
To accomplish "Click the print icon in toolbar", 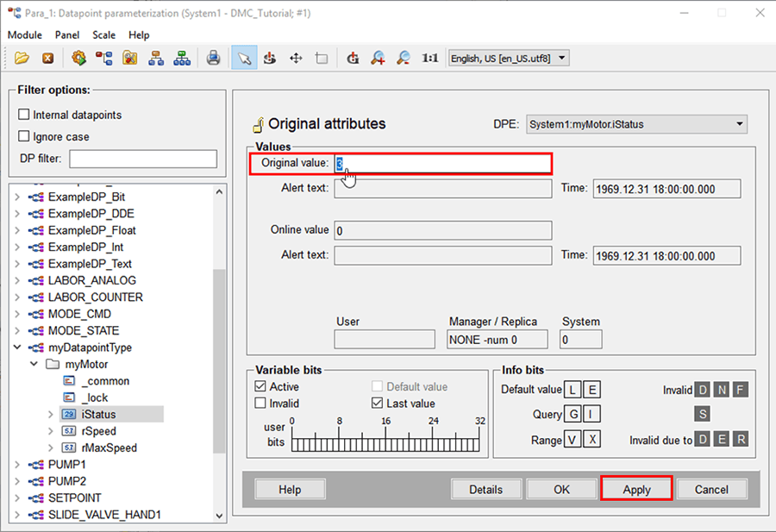I will pyautogui.click(x=213, y=59).
